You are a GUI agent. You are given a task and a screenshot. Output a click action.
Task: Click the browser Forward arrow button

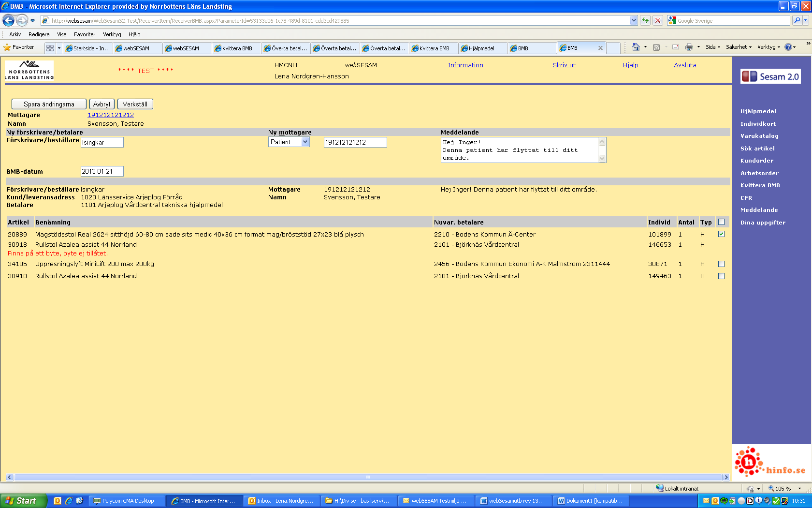(x=22, y=20)
